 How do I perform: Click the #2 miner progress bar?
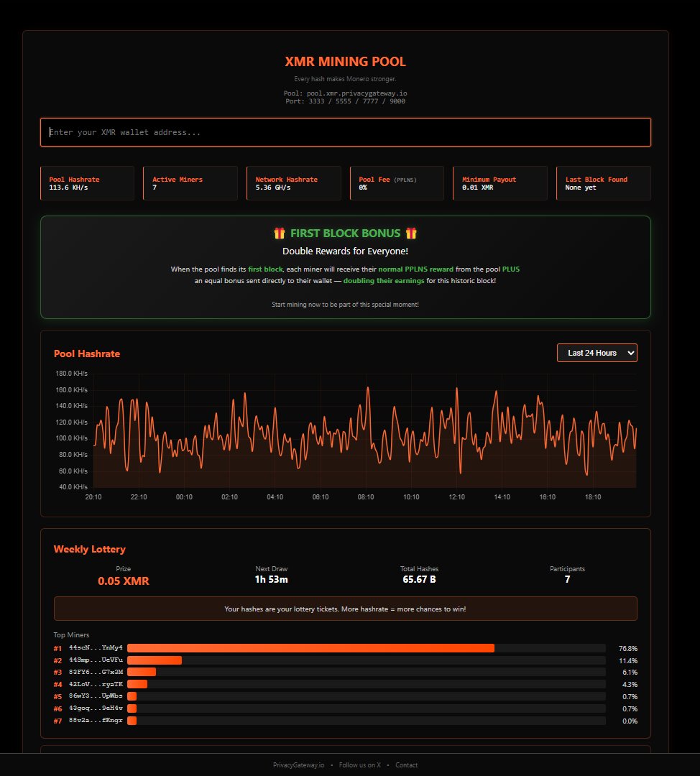[367, 660]
